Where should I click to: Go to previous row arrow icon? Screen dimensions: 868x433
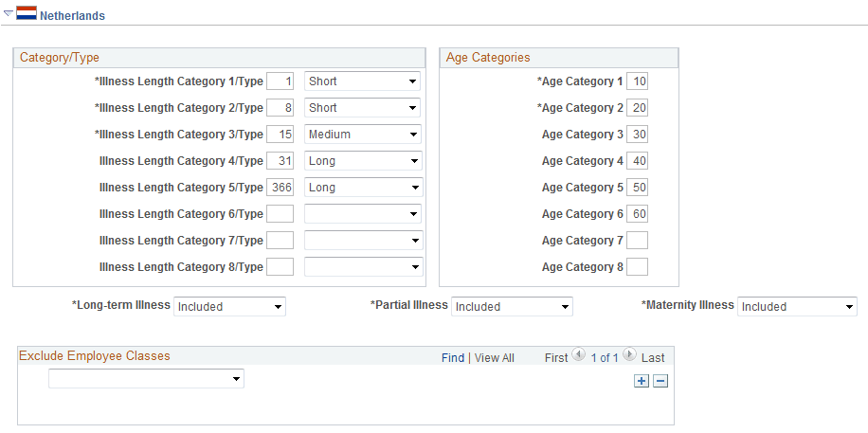[x=578, y=356]
